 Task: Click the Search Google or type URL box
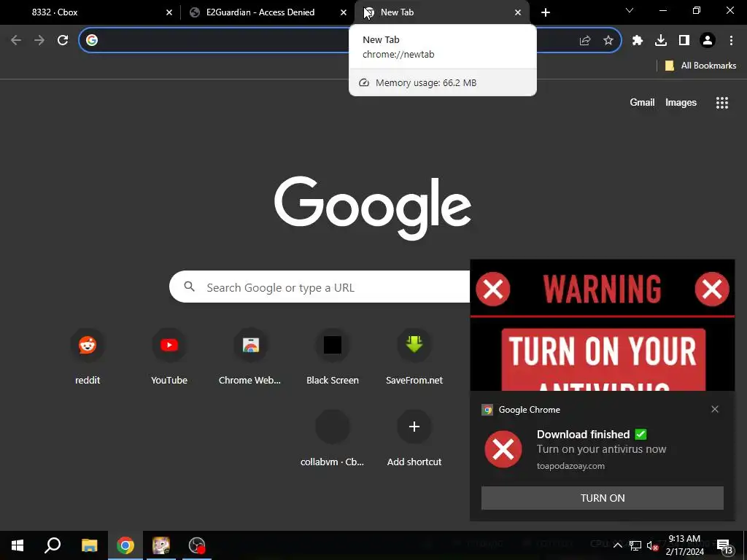320,287
